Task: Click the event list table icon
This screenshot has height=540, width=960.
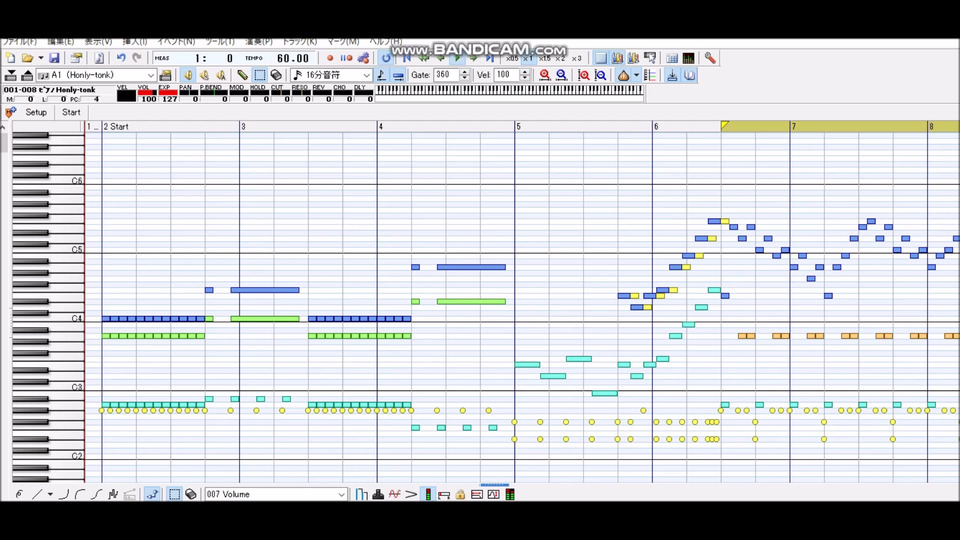Action: tap(672, 58)
